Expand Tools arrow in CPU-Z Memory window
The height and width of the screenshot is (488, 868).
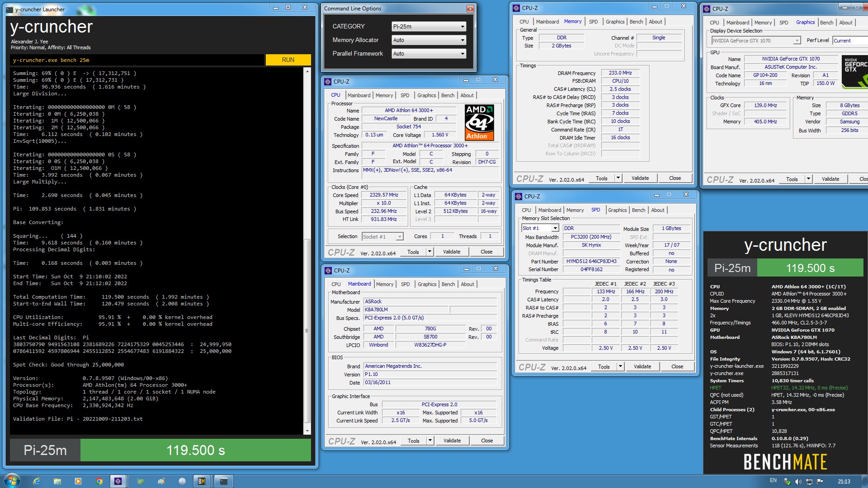pyautogui.click(x=618, y=178)
